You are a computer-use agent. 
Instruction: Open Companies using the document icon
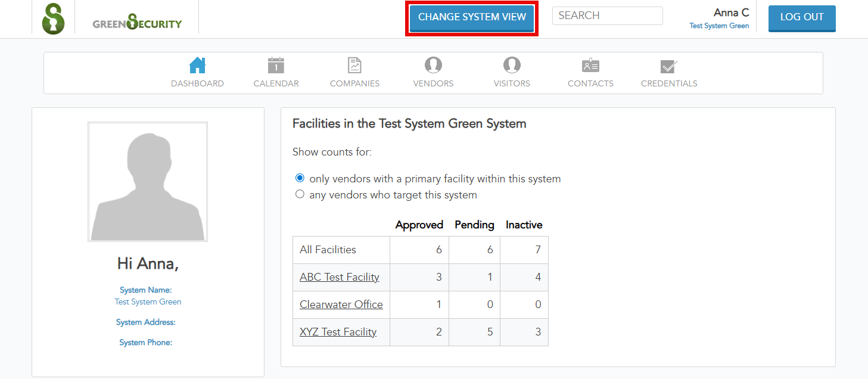(354, 64)
